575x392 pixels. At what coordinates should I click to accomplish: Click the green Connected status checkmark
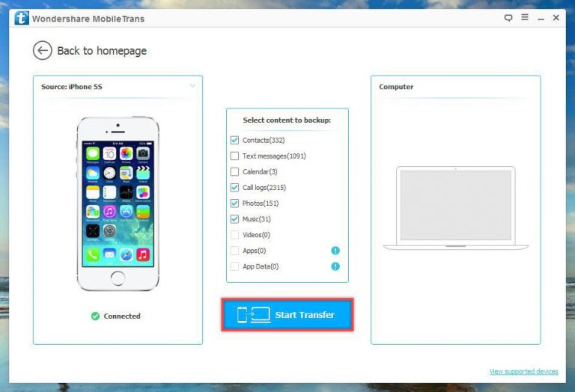click(95, 316)
